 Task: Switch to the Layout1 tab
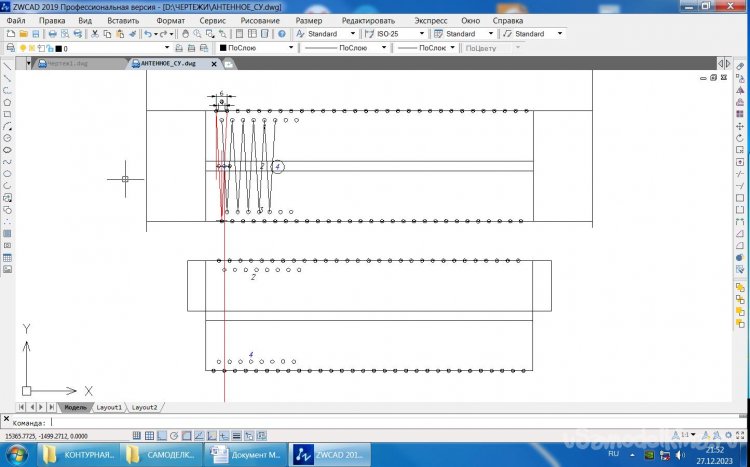coord(109,408)
